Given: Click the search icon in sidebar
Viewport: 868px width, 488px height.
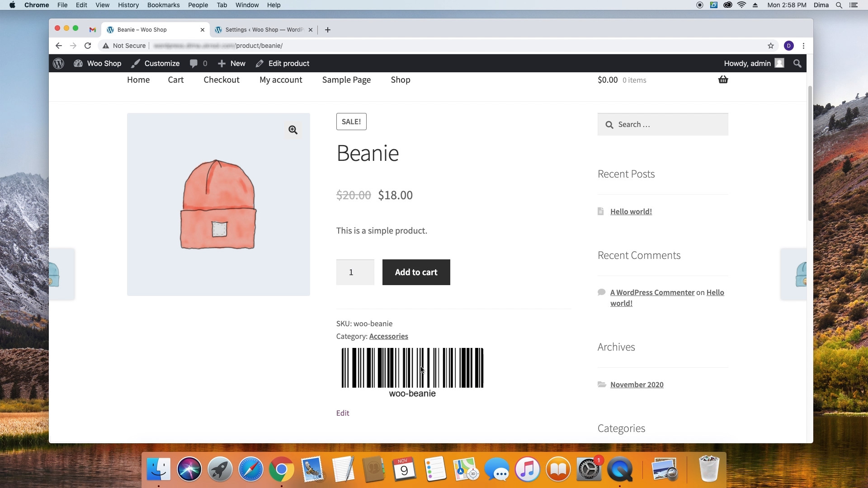Looking at the screenshot, I should pos(609,124).
